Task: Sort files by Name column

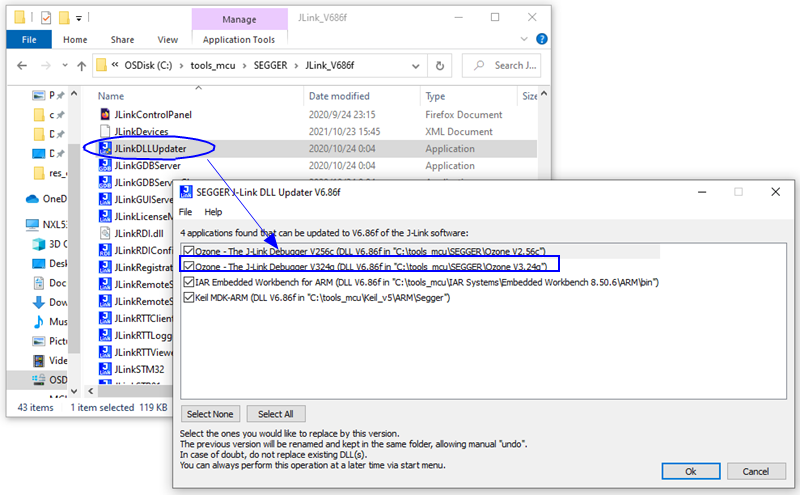Action: (111, 96)
